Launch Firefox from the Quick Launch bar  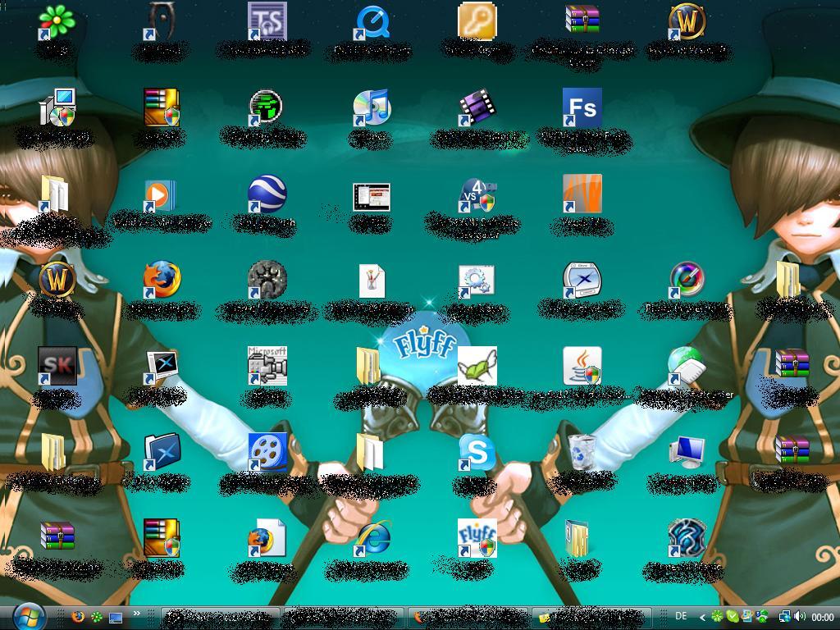(78, 617)
